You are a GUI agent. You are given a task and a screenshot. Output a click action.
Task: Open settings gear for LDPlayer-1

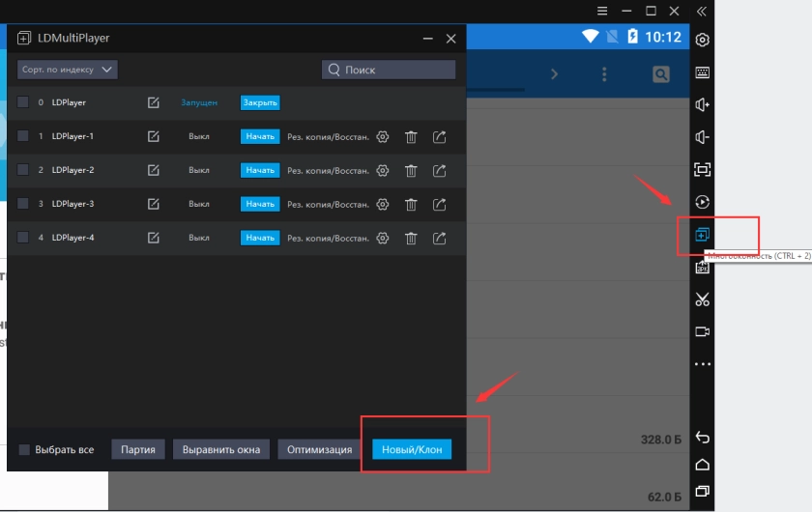click(x=382, y=136)
